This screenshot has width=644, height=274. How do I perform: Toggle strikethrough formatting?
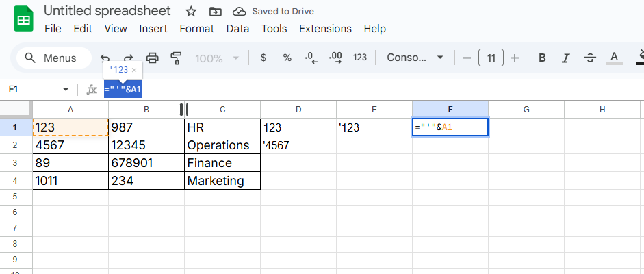(590, 58)
